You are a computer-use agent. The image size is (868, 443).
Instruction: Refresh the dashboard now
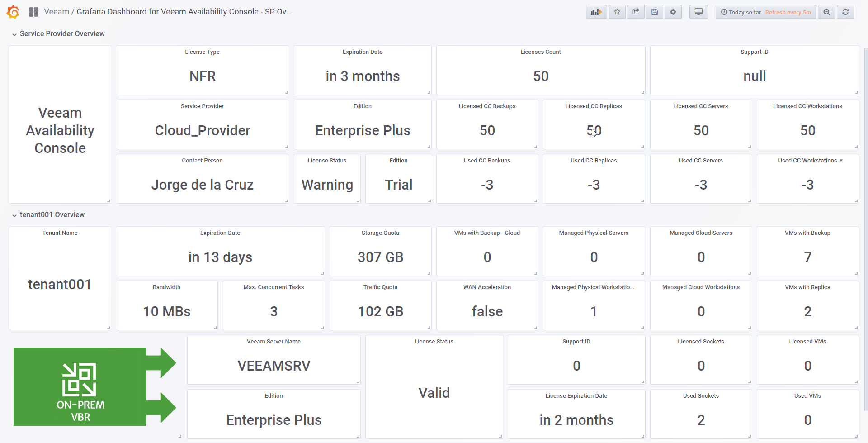click(x=845, y=12)
